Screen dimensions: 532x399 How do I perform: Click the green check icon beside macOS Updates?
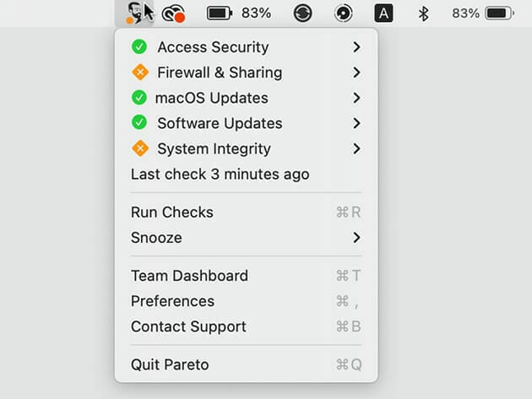[139, 98]
